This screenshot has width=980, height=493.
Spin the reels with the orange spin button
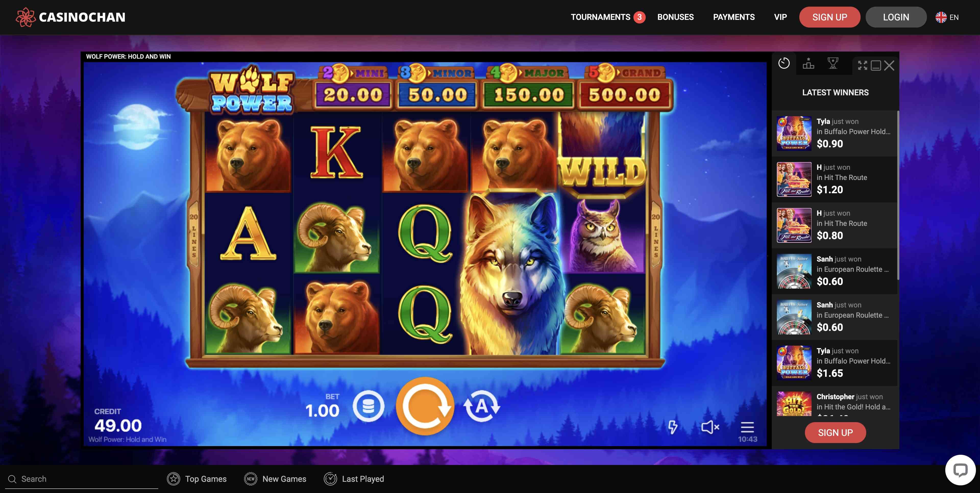[x=425, y=406]
